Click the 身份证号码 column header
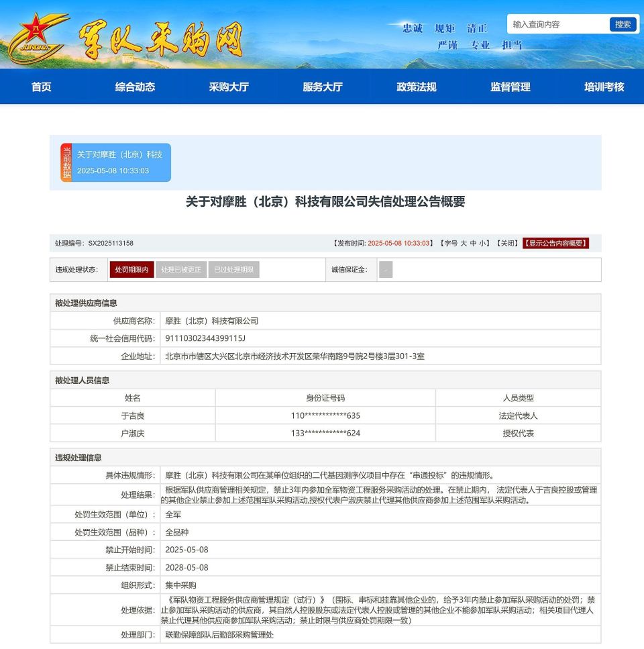The image size is (644, 649). tap(325, 398)
